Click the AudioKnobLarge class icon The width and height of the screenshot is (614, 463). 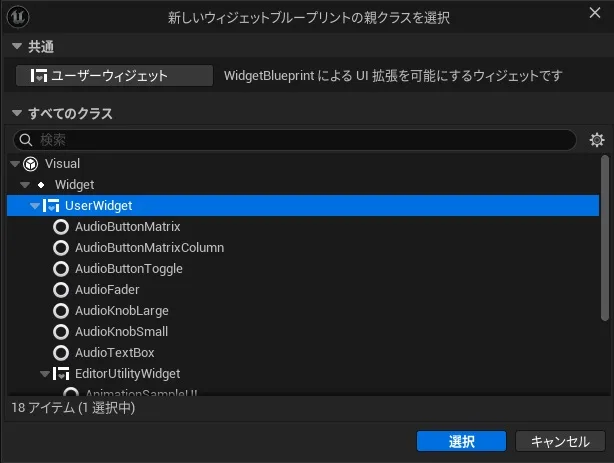click(x=60, y=310)
